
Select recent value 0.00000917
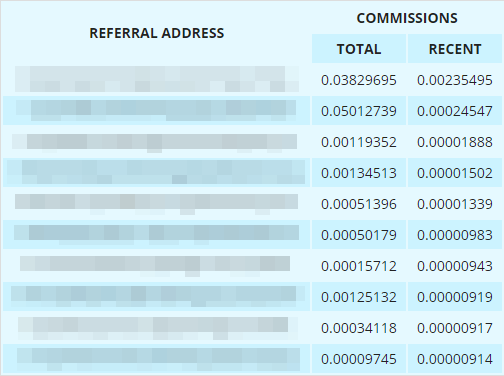[455, 328]
